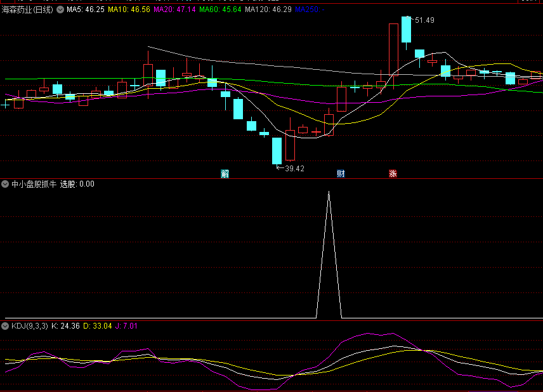The width and height of the screenshot is (543, 392).
Task: Click the peak of the 选股 signal spike
Action: 329,192
